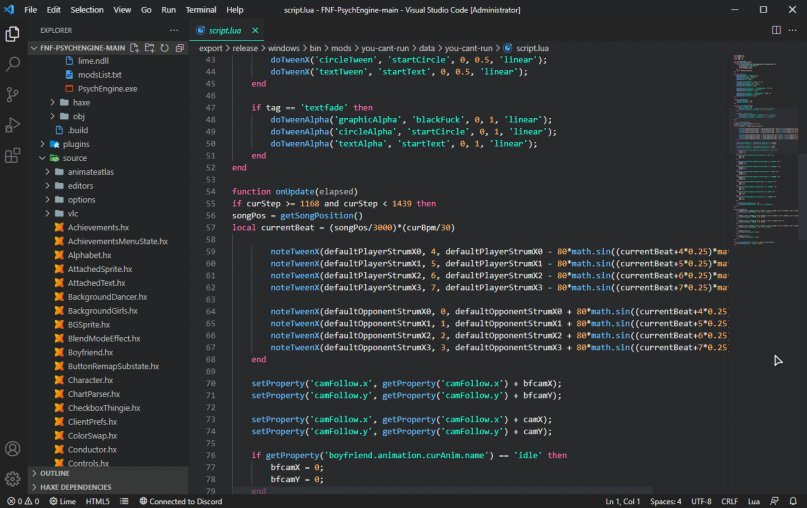Open Character.hx in the file tree
The image size is (807, 508).
pos(90,380)
